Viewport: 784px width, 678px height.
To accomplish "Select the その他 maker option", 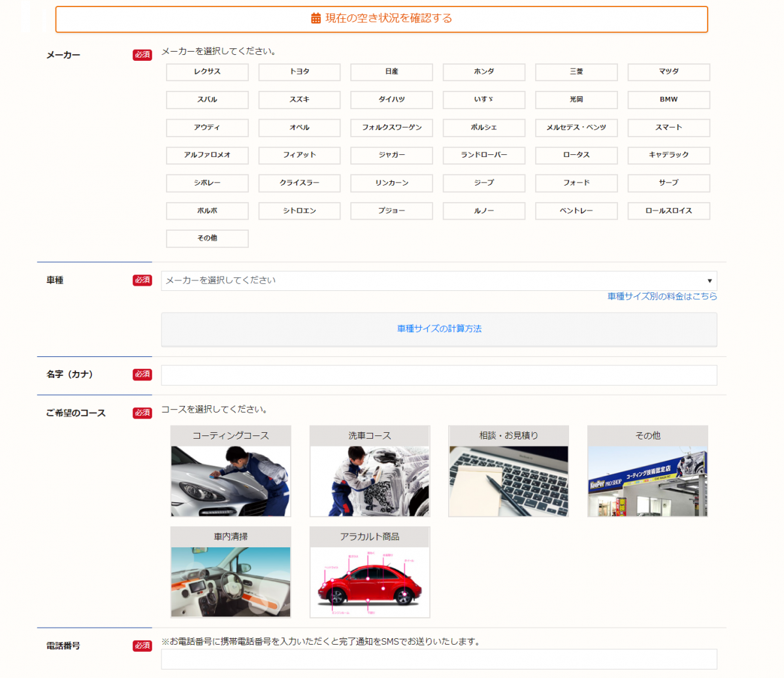I will pos(207,239).
